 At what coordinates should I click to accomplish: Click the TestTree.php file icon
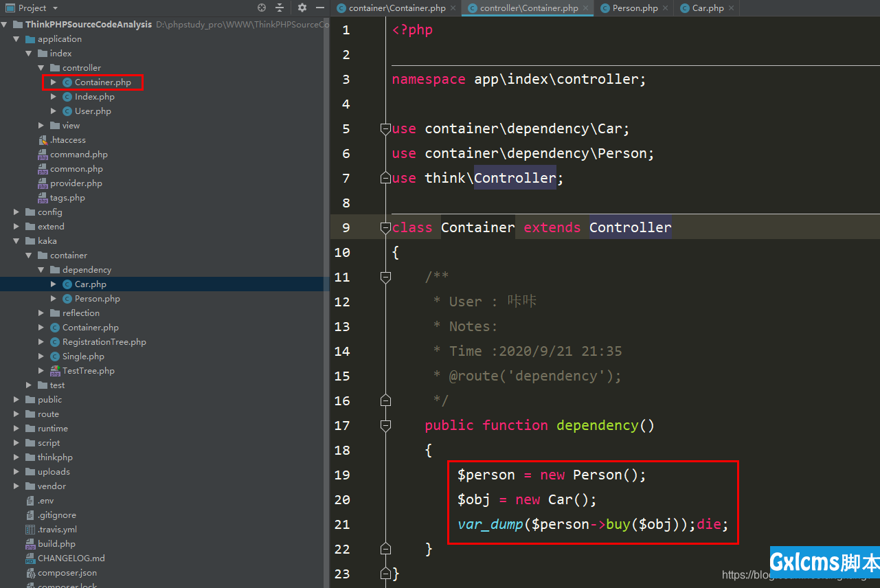[55, 371]
